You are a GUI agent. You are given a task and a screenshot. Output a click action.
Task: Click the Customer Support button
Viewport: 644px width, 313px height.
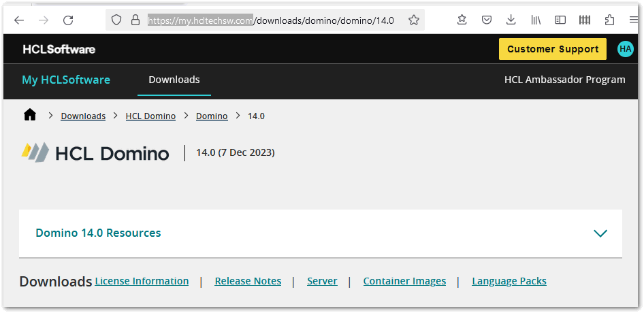click(553, 49)
